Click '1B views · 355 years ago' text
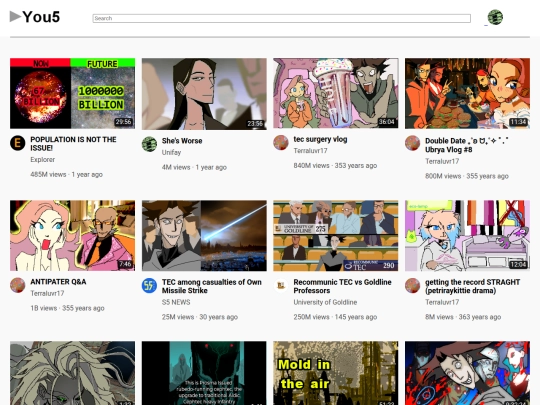Screen dimensions: 540x405 (67, 308)
